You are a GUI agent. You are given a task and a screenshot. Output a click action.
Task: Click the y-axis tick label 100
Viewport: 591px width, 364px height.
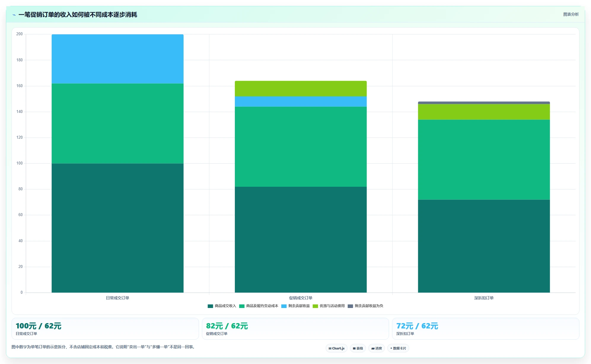click(20, 163)
